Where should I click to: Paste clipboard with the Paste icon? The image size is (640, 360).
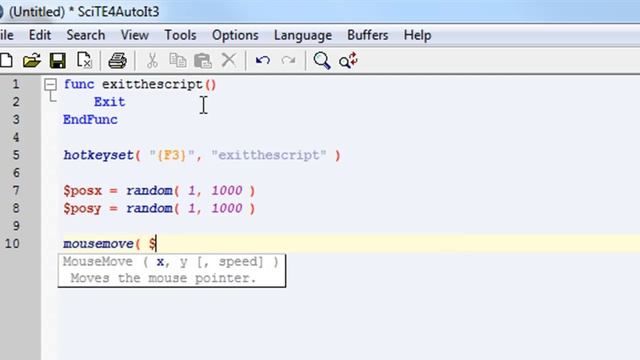click(x=203, y=61)
